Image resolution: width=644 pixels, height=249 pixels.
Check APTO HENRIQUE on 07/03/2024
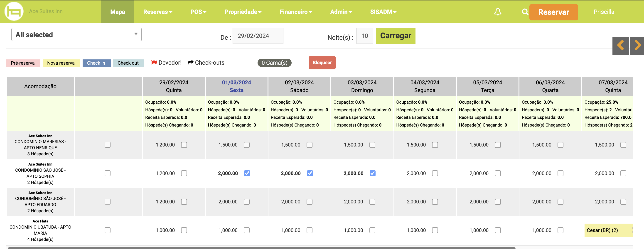[623, 145]
